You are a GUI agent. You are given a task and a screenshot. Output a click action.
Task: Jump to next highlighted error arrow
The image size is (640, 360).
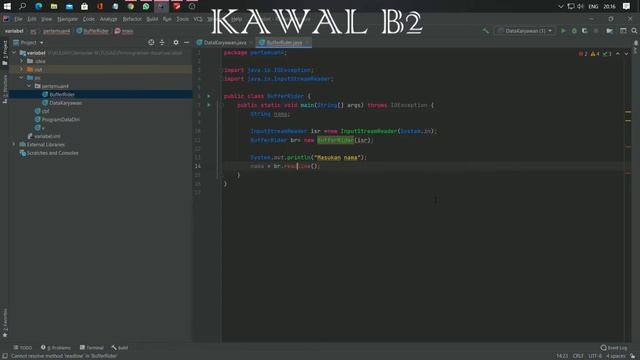(x=626, y=54)
